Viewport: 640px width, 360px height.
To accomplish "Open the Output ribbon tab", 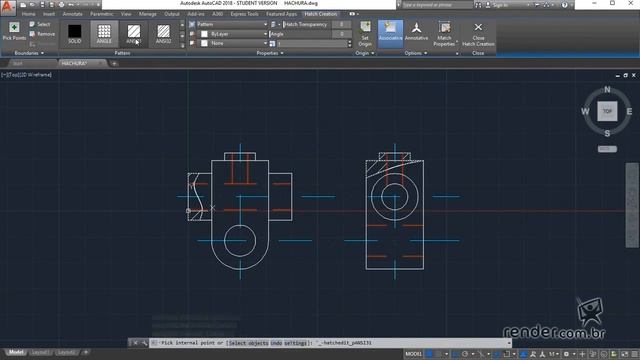I will [172, 14].
